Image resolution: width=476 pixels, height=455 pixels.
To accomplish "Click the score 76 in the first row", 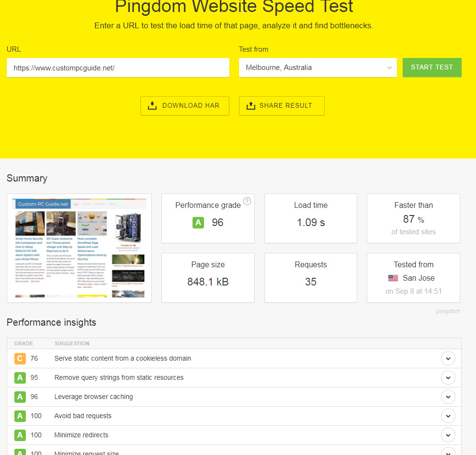I will [x=34, y=358].
